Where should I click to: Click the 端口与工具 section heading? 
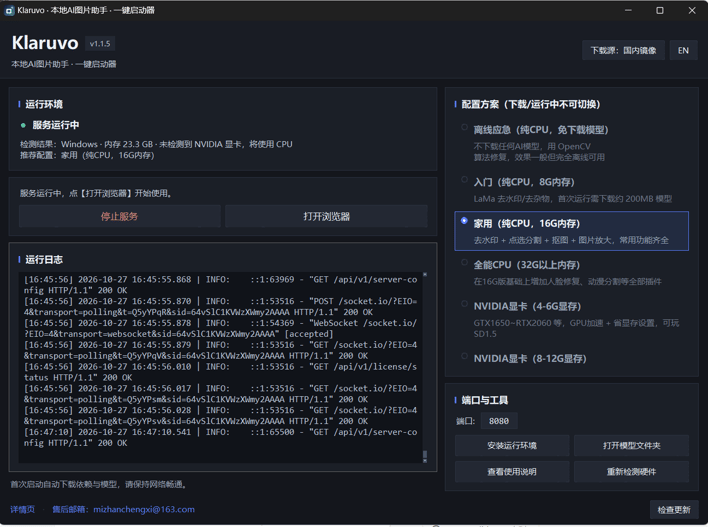point(484,400)
